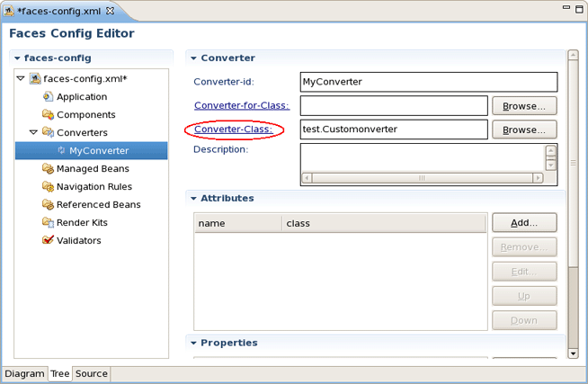Click the Navigation Rules folder icon
This screenshot has height=384, width=588.
(48, 186)
